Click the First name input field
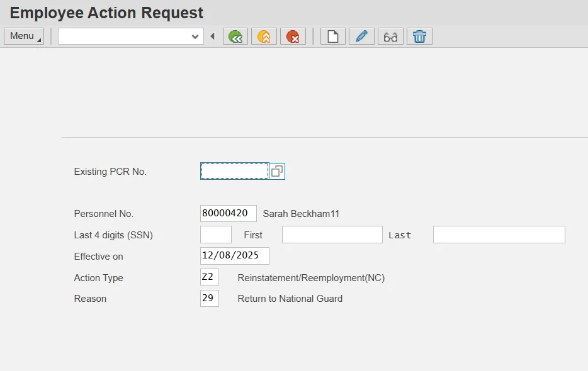 coord(332,235)
